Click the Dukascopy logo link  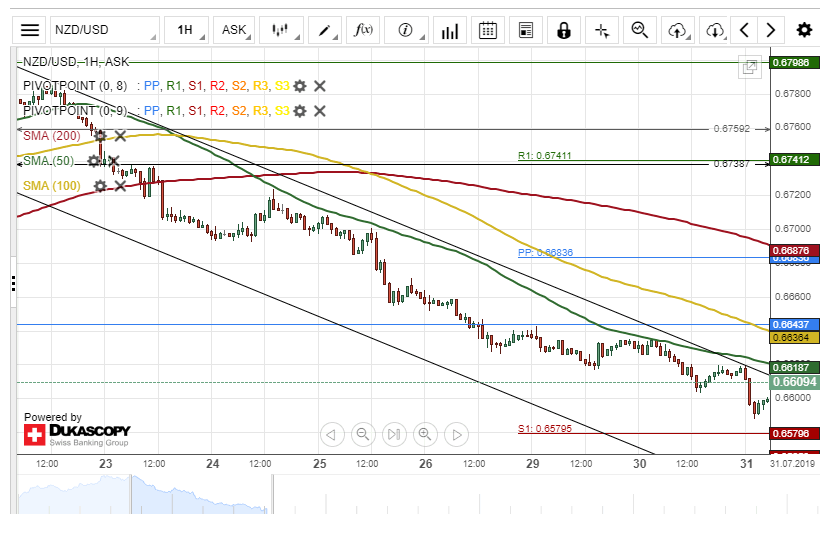(77, 433)
